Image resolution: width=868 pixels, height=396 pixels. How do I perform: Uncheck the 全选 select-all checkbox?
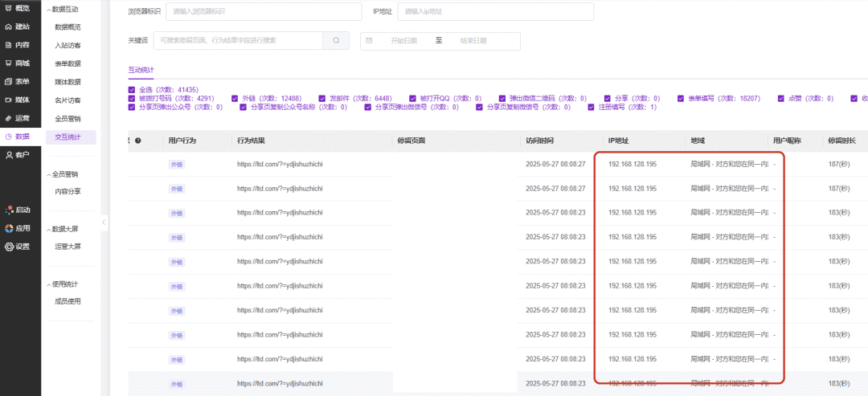(x=132, y=89)
